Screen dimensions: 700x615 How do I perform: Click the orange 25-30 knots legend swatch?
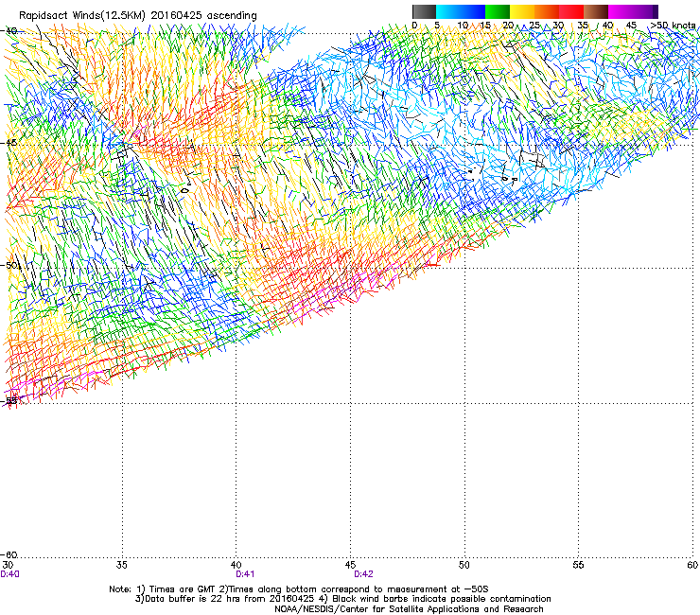coord(547,11)
